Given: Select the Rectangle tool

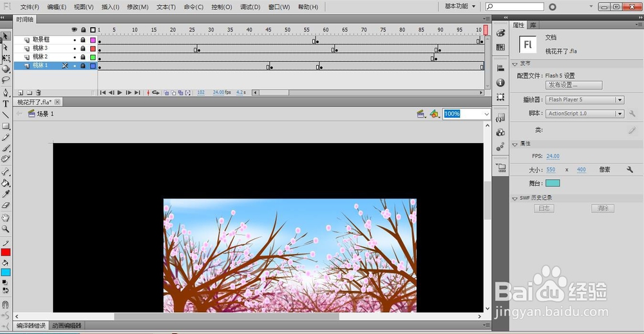Looking at the screenshot, I should coord(5,126).
